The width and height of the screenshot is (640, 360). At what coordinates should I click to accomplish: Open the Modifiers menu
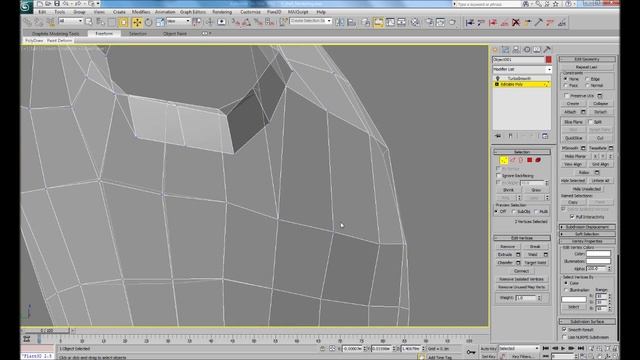140,12
